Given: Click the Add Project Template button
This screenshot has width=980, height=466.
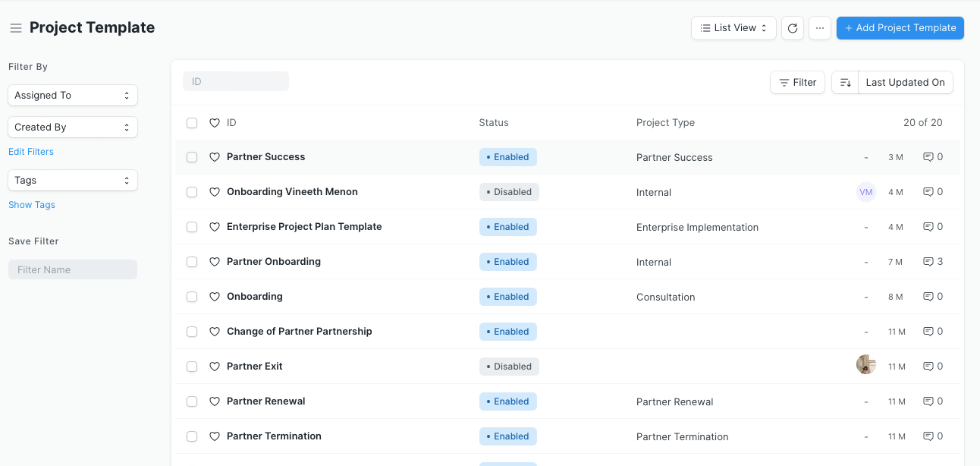Looking at the screenshot, I should tap(900, 28).
